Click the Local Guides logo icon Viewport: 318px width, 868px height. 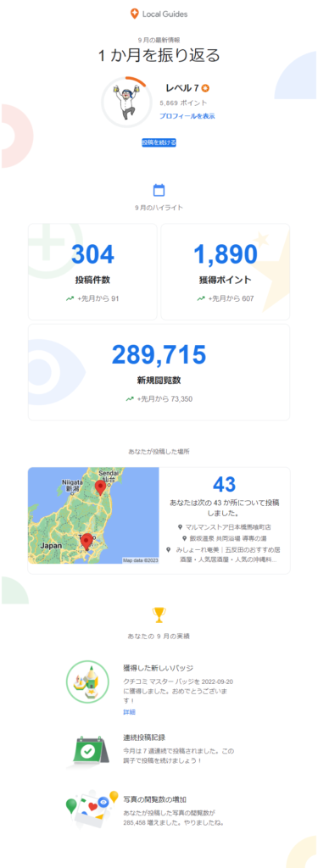coord(134,14)
